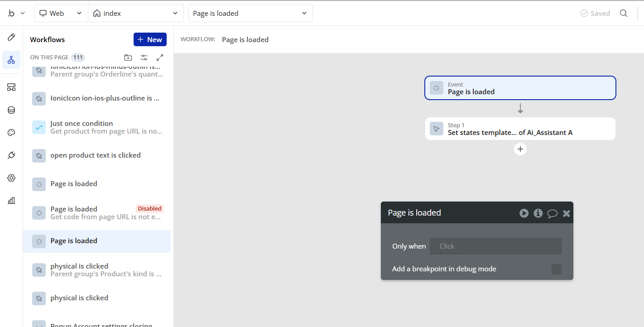The height and width of the screenshot is (327, 644).
Task: Open the Settings gear icon
Action: 11,178
